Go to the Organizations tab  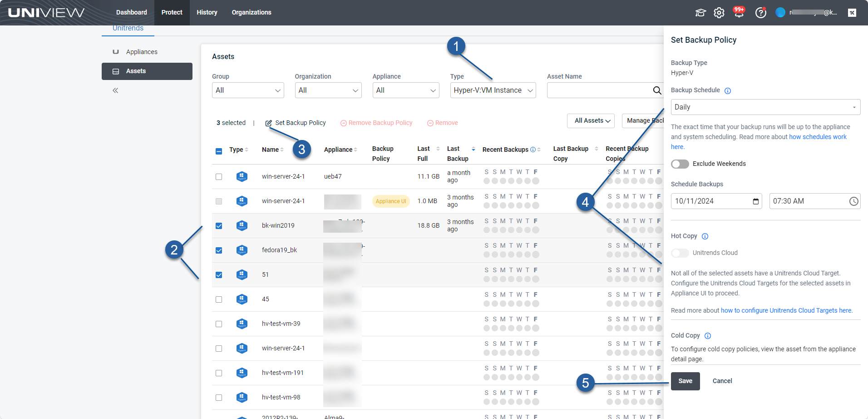click(252, 12)
